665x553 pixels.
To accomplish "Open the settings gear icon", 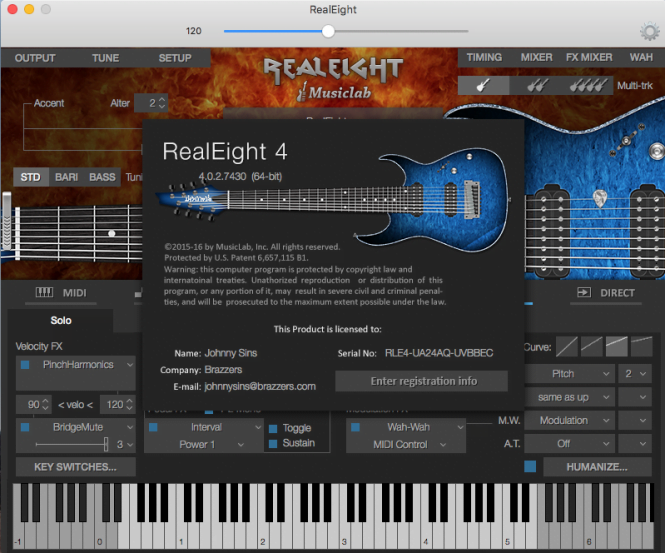I will 649,32.
